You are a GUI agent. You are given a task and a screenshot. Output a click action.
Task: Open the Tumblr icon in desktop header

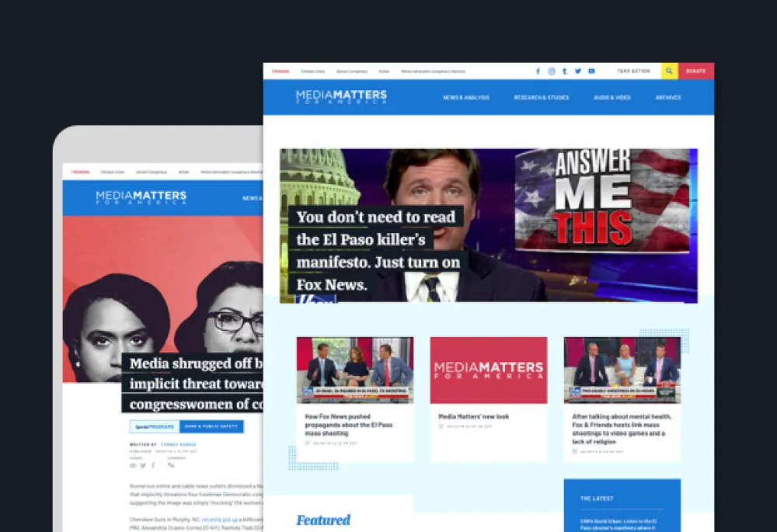[x=564, y=71]
